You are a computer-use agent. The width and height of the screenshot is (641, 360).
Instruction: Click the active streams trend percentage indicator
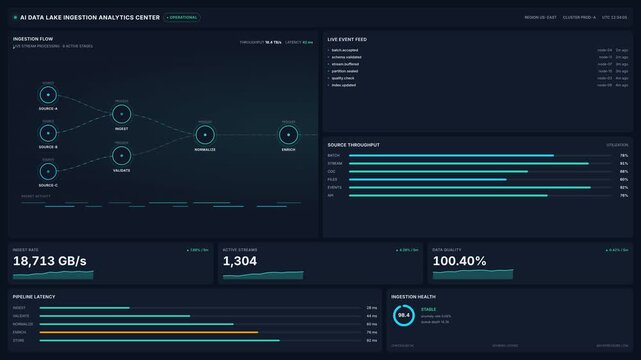[x=407, y=250]
